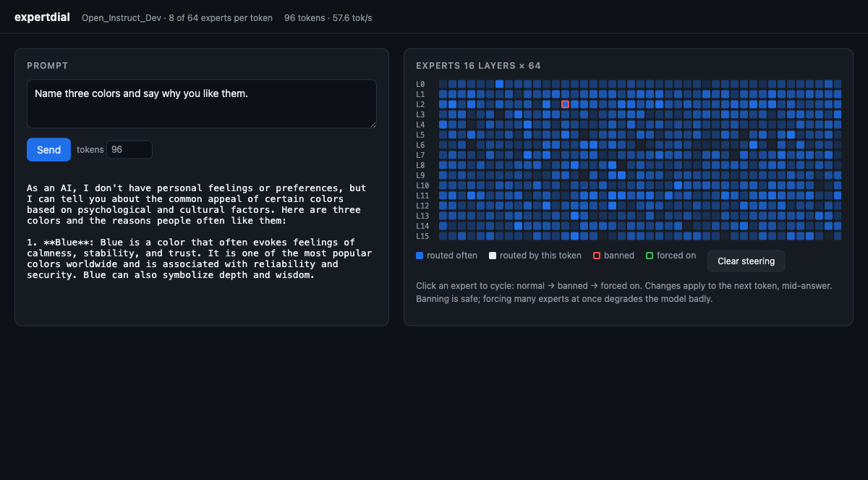Click the 'routed often' legend label
Screen dimensions: 868x480
pos(452,256)
